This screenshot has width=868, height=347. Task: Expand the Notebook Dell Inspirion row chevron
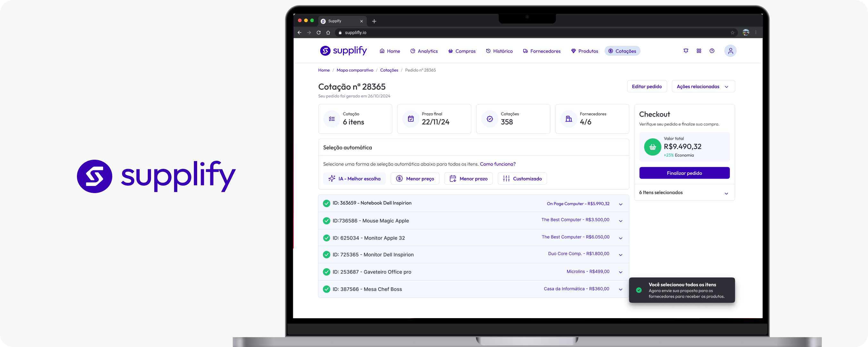(x=620, y=204)
